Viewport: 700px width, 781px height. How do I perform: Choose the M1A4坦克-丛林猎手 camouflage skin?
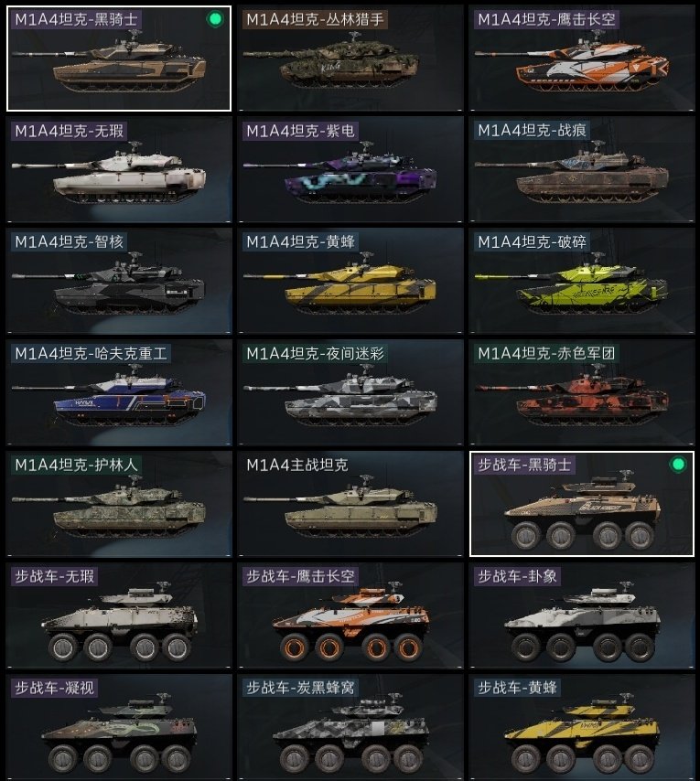click(350, 59)
